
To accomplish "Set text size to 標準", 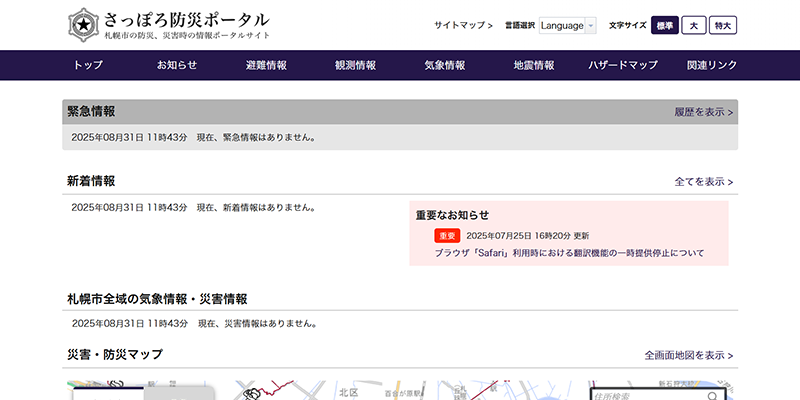I will 665,25.
